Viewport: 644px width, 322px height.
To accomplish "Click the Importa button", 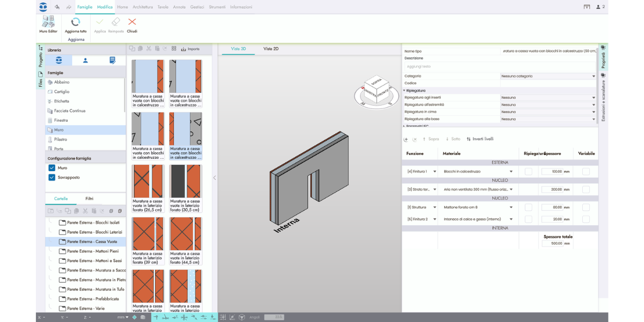I will click(x=191, y=49).
